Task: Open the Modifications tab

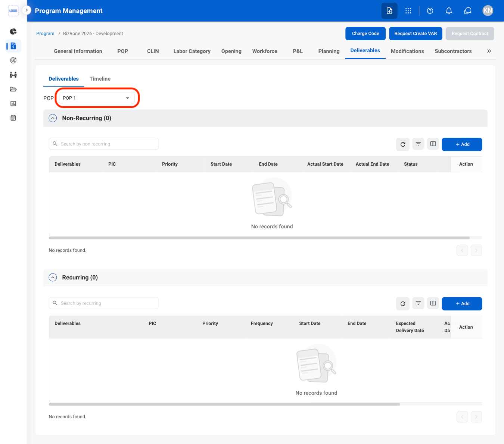Action: click(407, 51)
